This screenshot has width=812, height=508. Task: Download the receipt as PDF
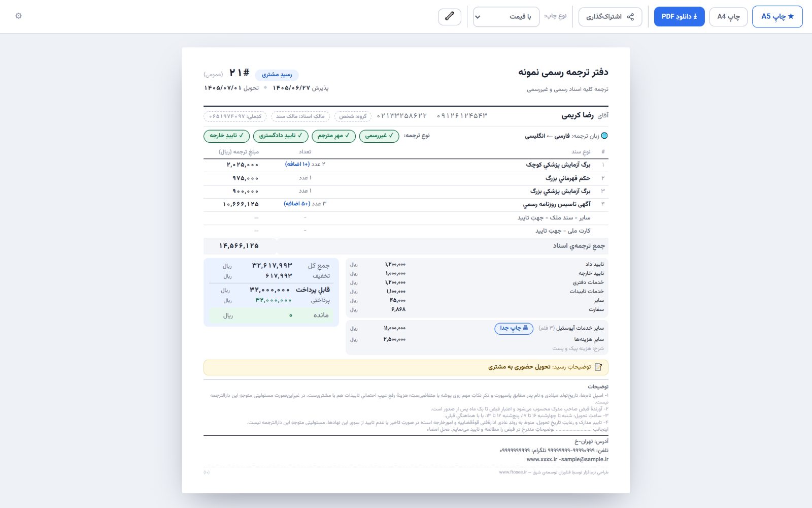679,17
